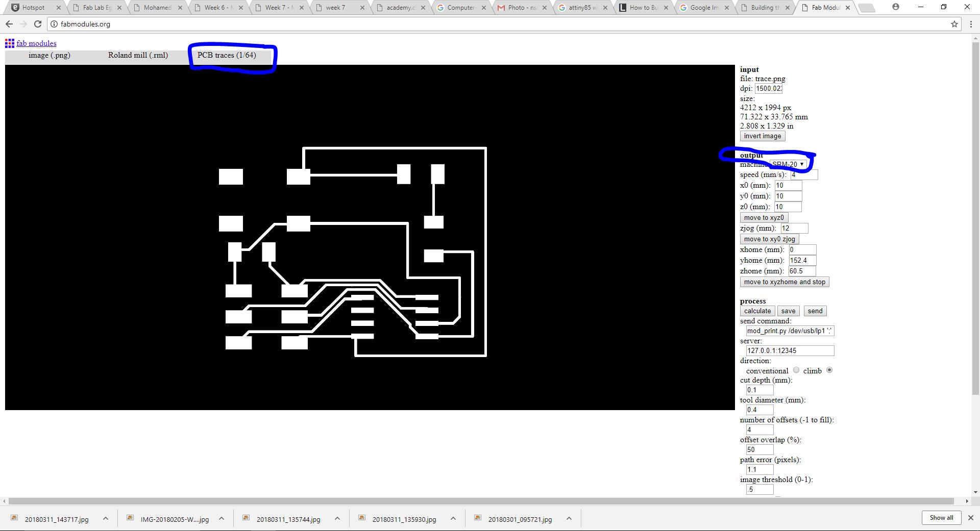Open the Chrome profile icon
This screenshot has height=531, width=980.
coord(896,7)
